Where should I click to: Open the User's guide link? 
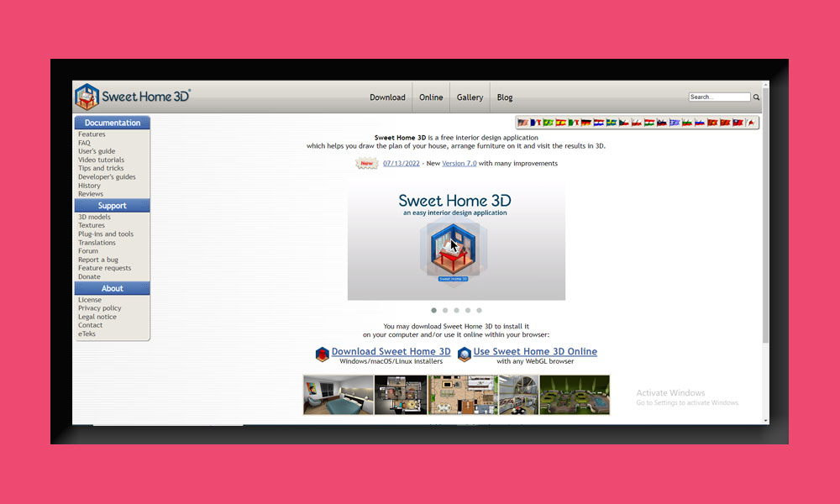pos(97,151)
